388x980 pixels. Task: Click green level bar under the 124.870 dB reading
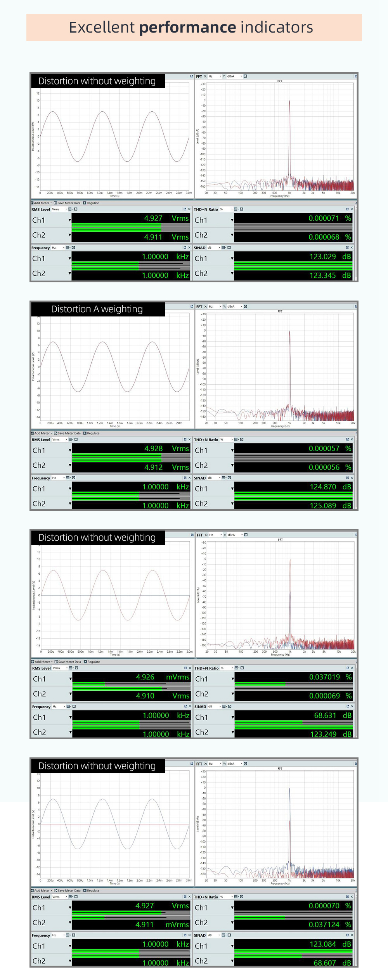coord(293,494)
